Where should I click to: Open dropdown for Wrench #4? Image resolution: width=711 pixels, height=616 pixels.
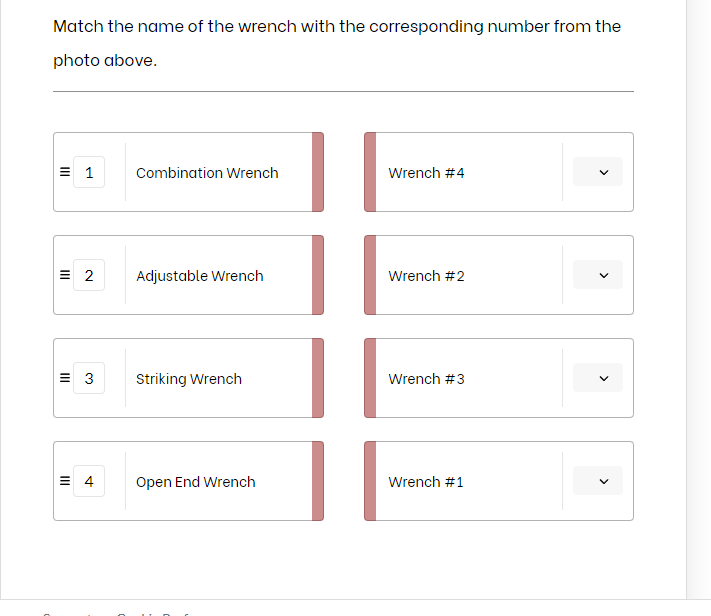click(598, 172)
